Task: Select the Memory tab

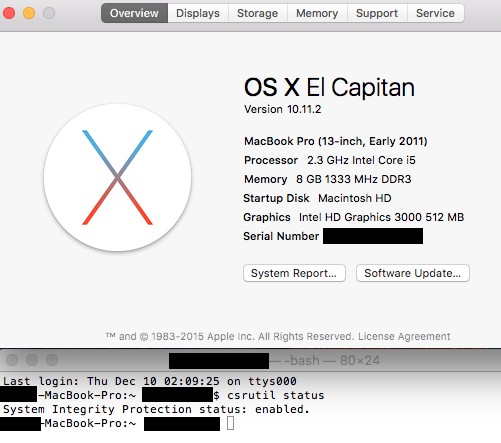Action: click(x=317, y=13)
